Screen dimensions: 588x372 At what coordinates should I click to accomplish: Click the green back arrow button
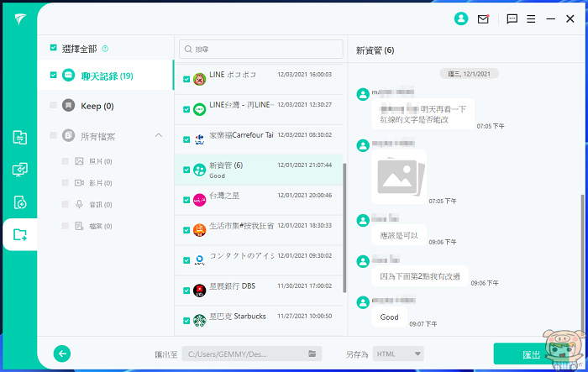tap(61, 354)
